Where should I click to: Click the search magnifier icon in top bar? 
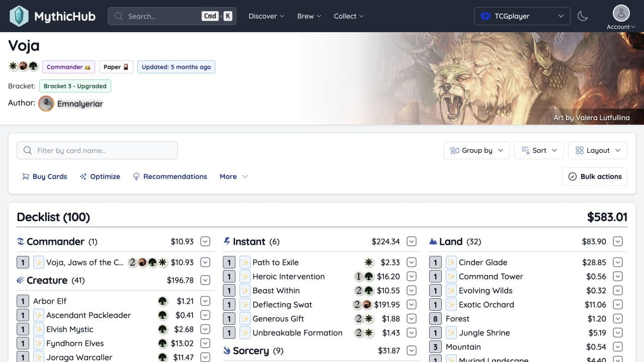click(x=119, y=16)
